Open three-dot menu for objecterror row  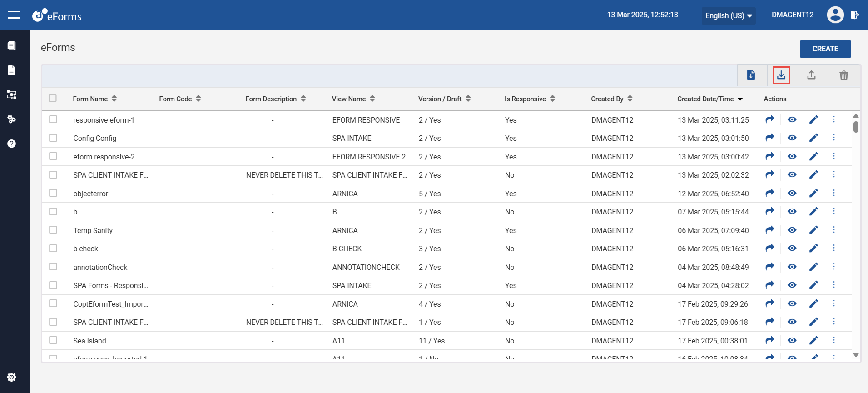834,193
